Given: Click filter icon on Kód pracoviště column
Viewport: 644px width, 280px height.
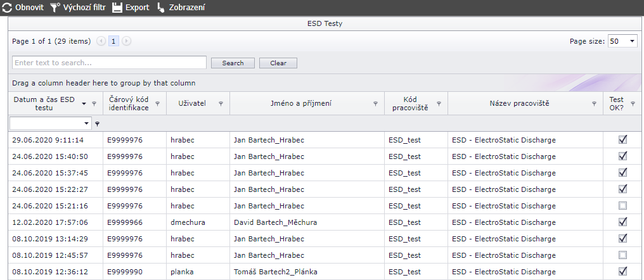Looking at the screenshot, I should click(x=439, y=103).
